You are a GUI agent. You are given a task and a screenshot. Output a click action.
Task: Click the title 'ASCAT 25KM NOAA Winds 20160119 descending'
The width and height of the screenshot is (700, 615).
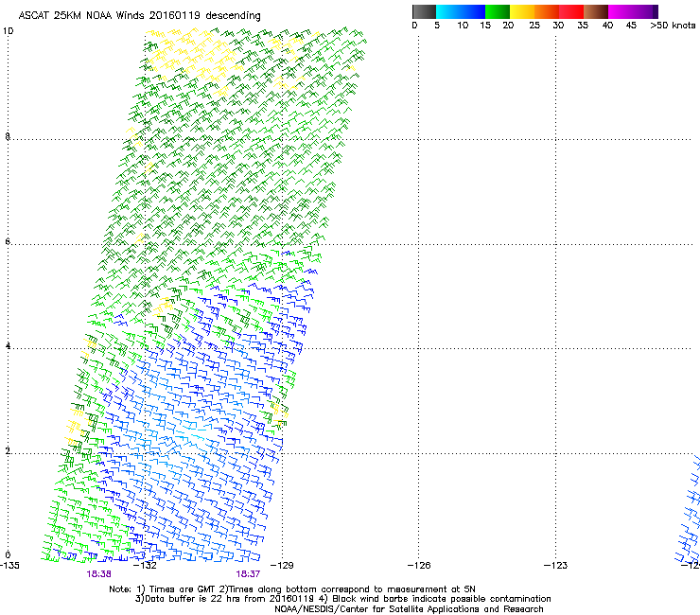pos(139,16)
